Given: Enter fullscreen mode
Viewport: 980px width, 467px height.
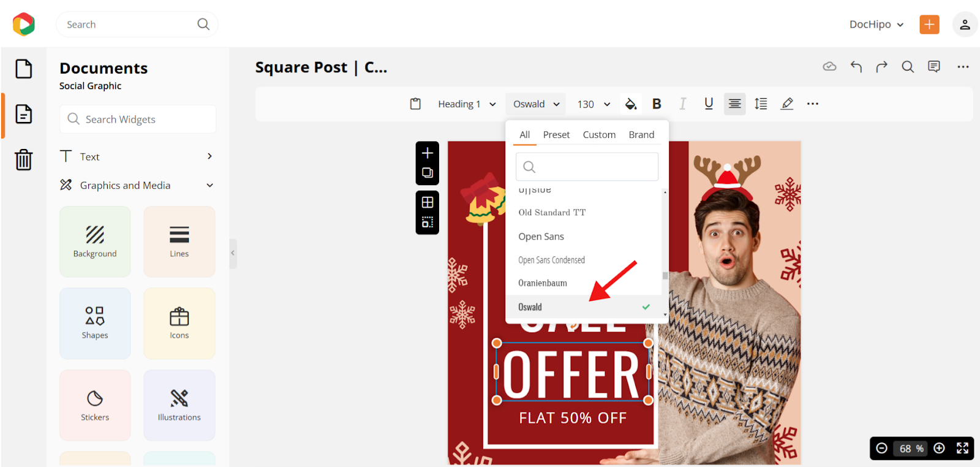Looking at the screenshot, I should pyautogui.click(x=963, y=448).
